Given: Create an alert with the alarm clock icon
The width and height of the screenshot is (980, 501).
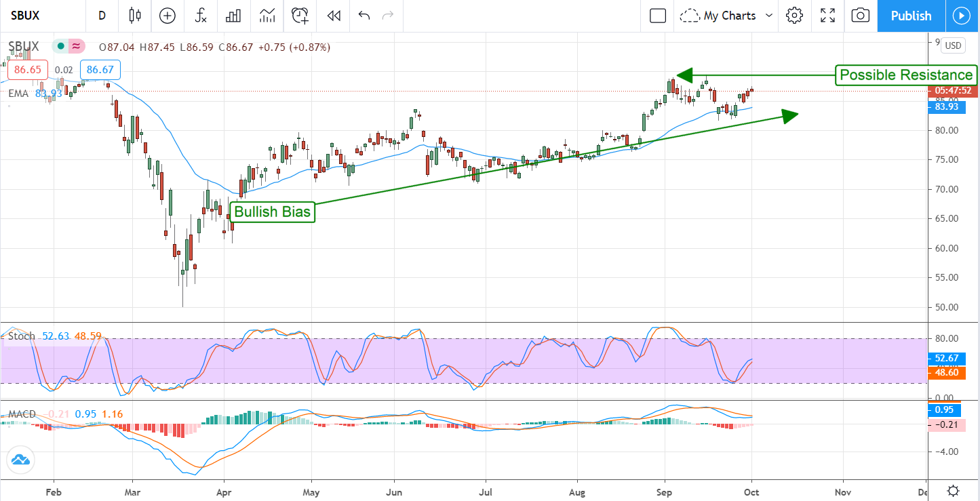Looking at the screenshot, I should pos(300,16).
